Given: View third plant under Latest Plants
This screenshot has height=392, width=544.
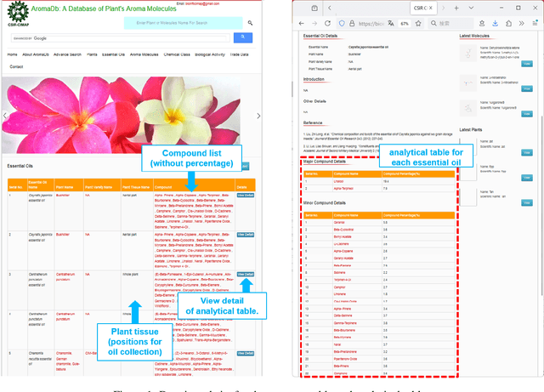Looking at the screenshot, I should click(x=527, y=202).
